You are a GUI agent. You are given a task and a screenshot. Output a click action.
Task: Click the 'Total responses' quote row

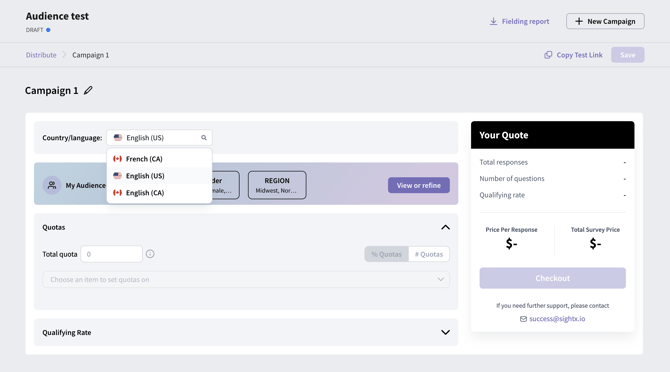pos(552,162)
